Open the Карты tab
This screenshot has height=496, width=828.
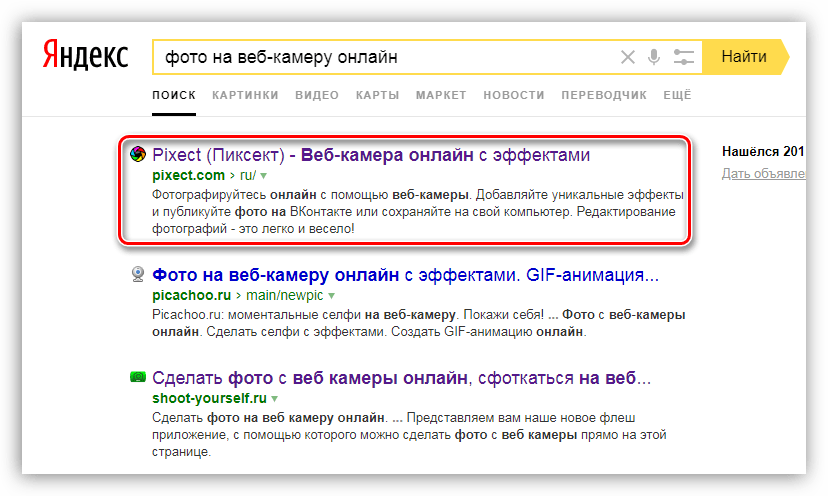point(377,95)
